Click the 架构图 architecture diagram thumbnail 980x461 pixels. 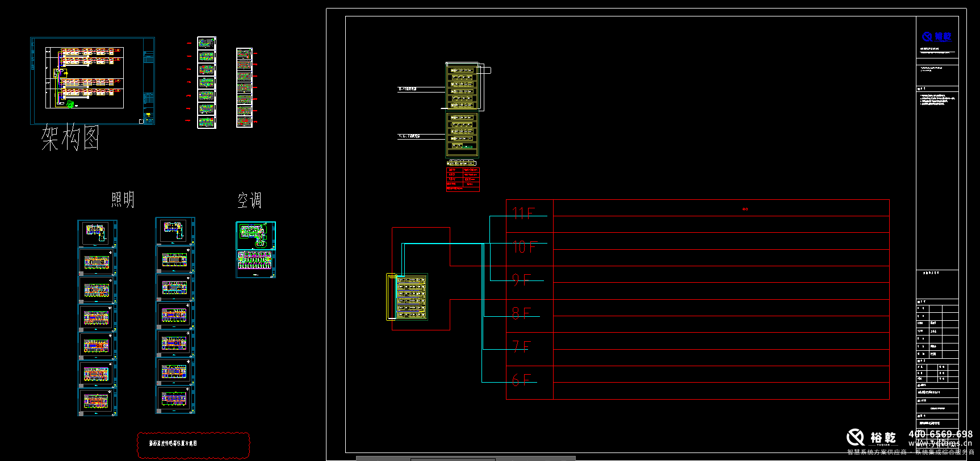click(92, 80)
